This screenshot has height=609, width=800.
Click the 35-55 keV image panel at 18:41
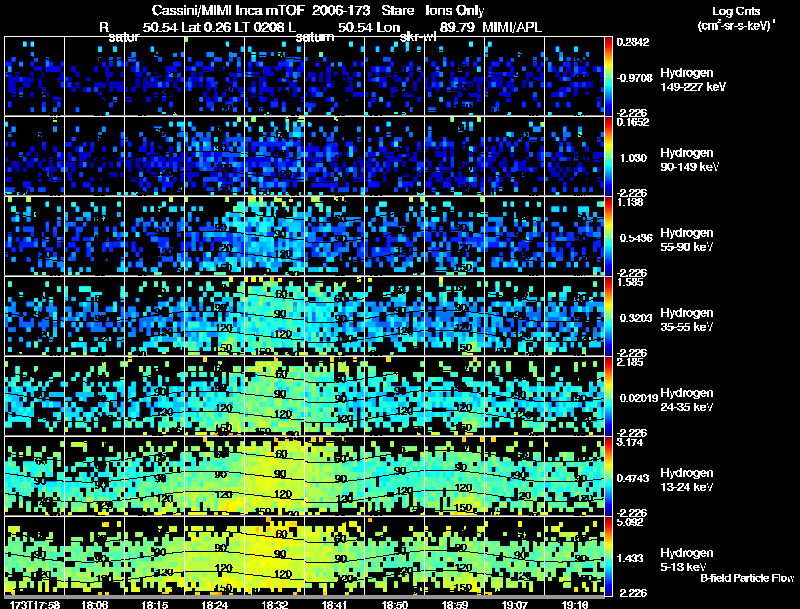point(335,316)
